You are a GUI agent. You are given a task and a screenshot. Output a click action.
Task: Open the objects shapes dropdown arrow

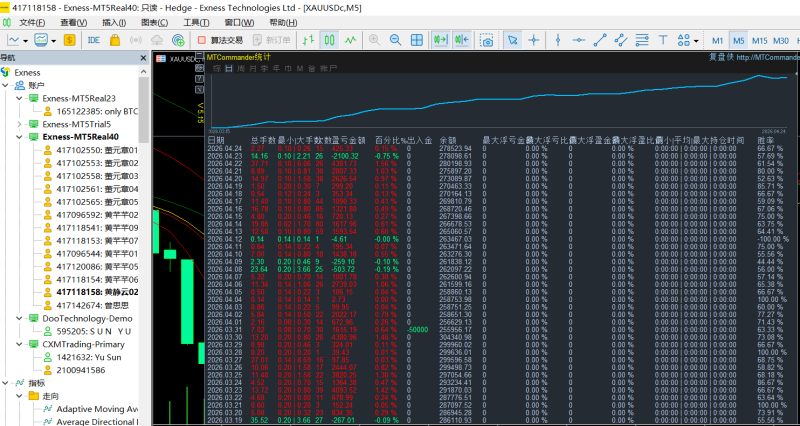tap(696, 40)
